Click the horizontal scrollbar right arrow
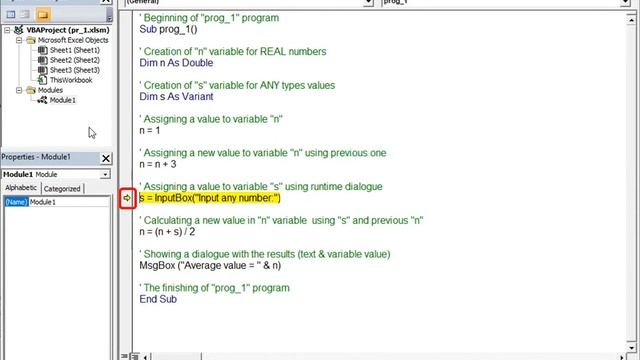Screen dimensions: 640x360 621,357
